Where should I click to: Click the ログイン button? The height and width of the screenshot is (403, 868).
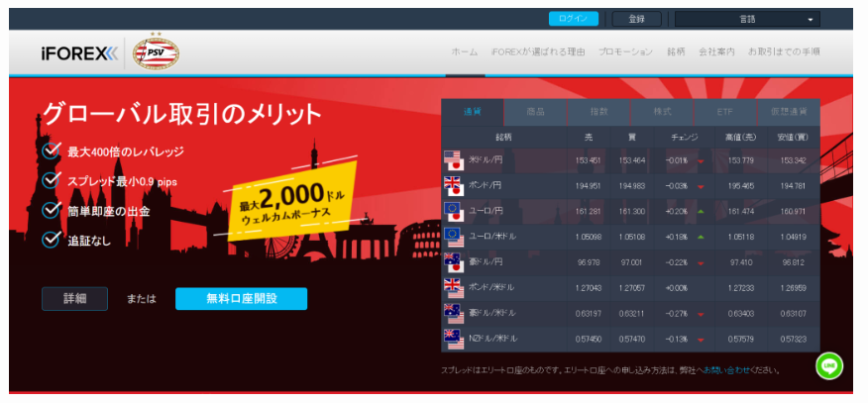click(x=574, y=19)
